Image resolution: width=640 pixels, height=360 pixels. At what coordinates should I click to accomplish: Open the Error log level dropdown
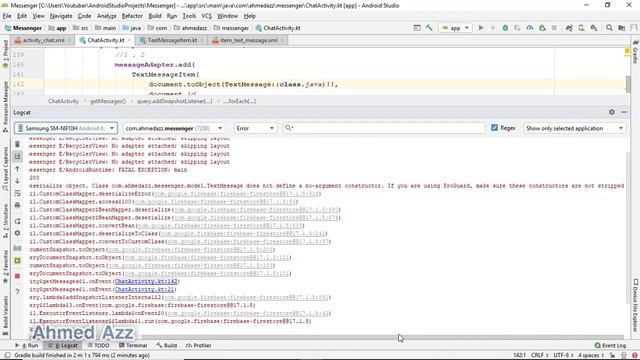pos(255,128)
